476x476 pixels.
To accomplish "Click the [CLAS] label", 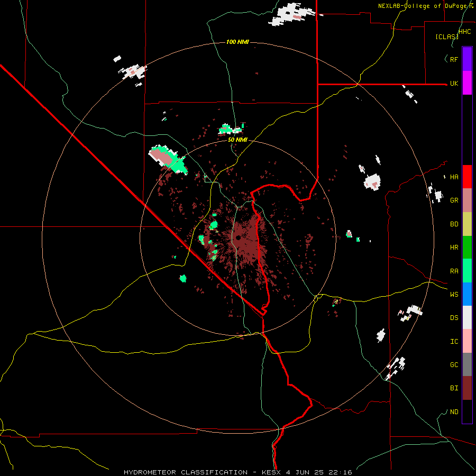I will [x=446, y=36].
